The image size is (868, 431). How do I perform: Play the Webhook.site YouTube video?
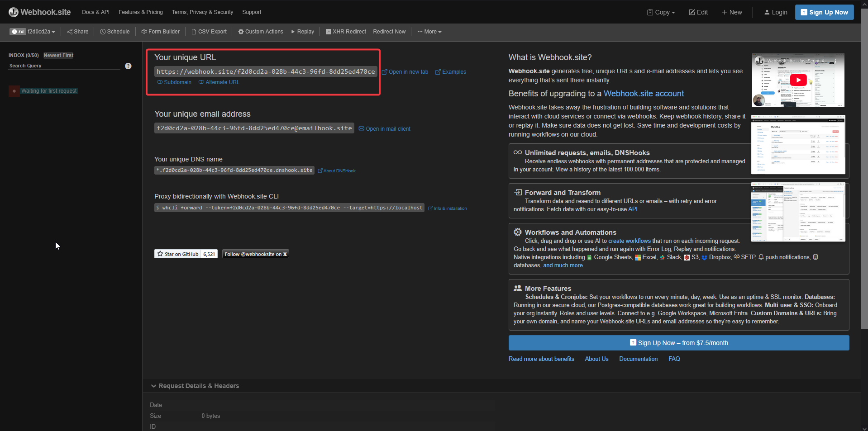point(798,80)
